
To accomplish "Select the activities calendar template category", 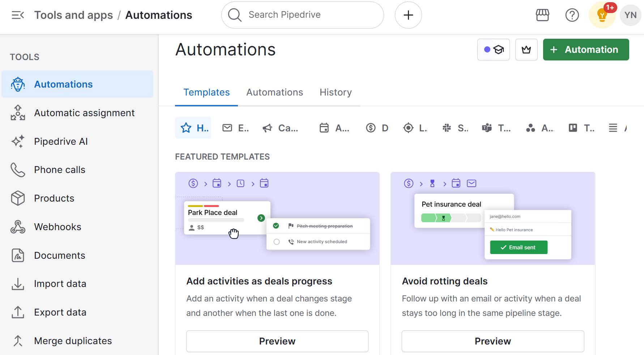I will [334, 128].
